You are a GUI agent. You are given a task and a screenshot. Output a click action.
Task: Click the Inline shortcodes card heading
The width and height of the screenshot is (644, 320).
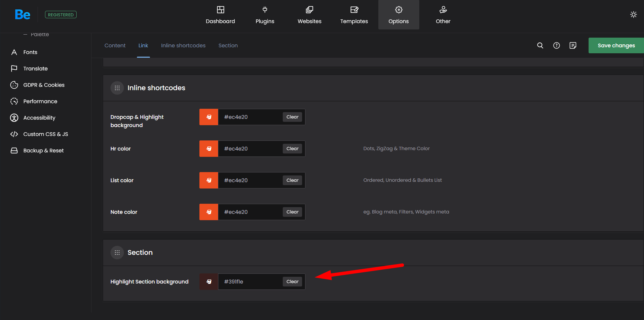[x=156, y=88]
